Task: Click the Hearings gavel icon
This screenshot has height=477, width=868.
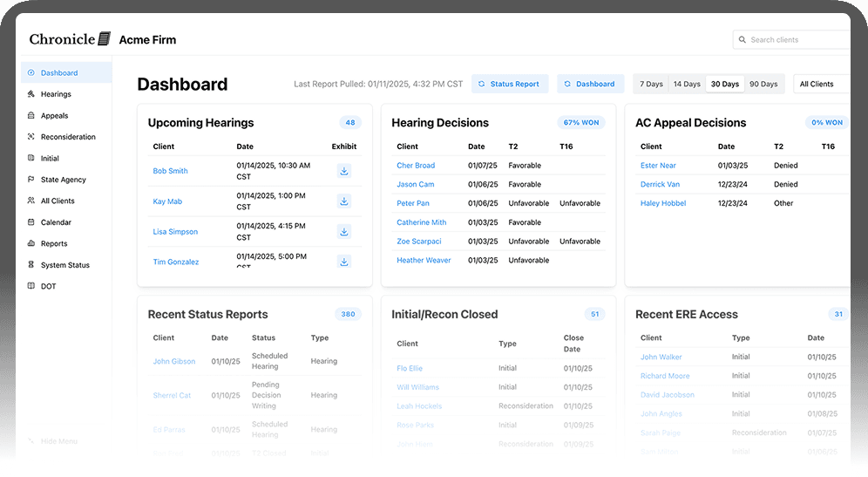Action: click(x=31, y=94)
